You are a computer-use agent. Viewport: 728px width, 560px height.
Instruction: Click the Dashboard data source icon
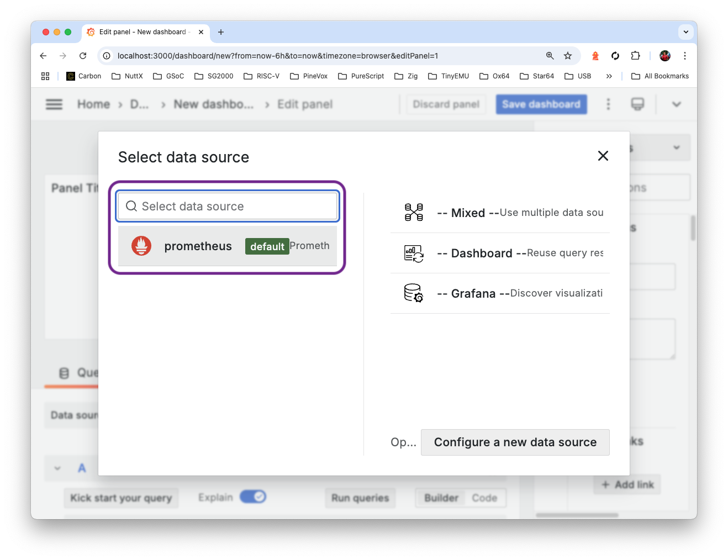coord(414,253)
